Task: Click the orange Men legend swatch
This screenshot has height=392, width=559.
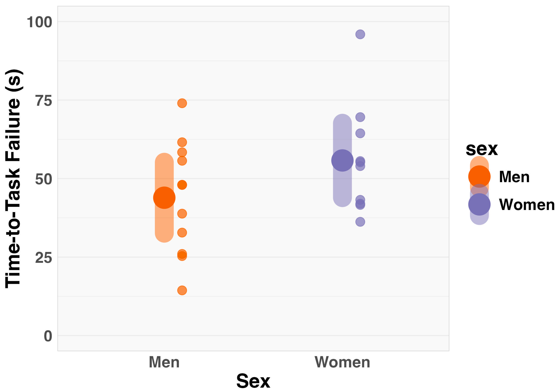Action: click(x=479, y=177)
